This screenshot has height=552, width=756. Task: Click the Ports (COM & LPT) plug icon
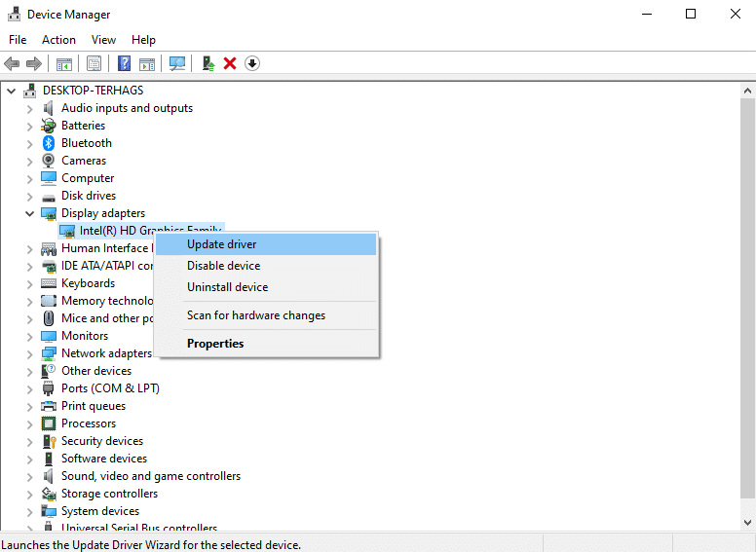(x=48, y=388)
